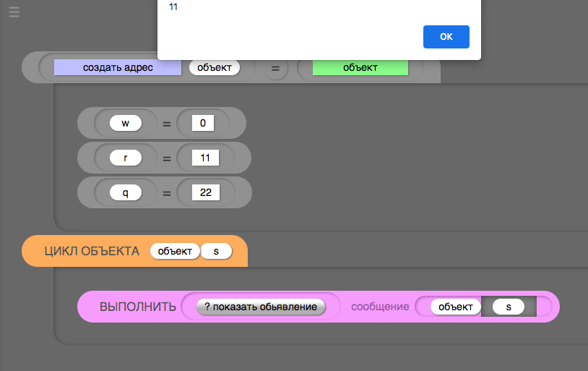Image resolution: width=588 pixels, height=371 pixels.
Task: Select the 'объект' pill in the ВЫПОЛНИТЬ block
Action: point(456,307)
